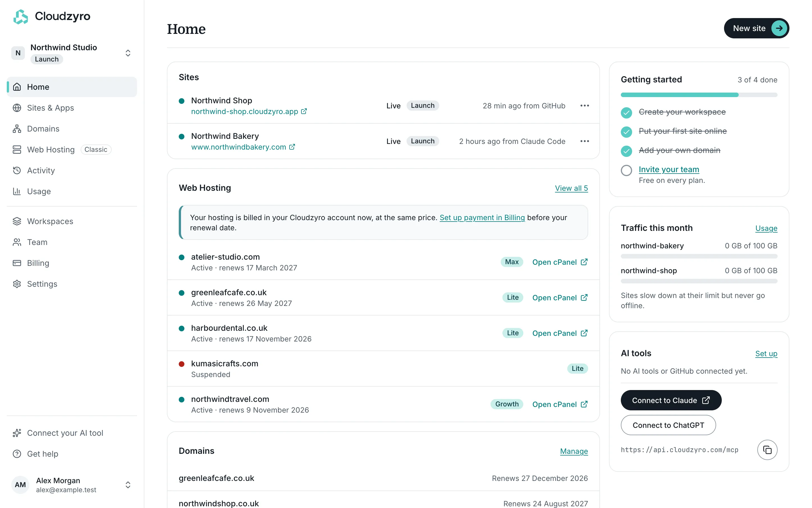Toggle the Put your first site online checkmark
This screenshot has height=508, width=812.
coord(626,132)
